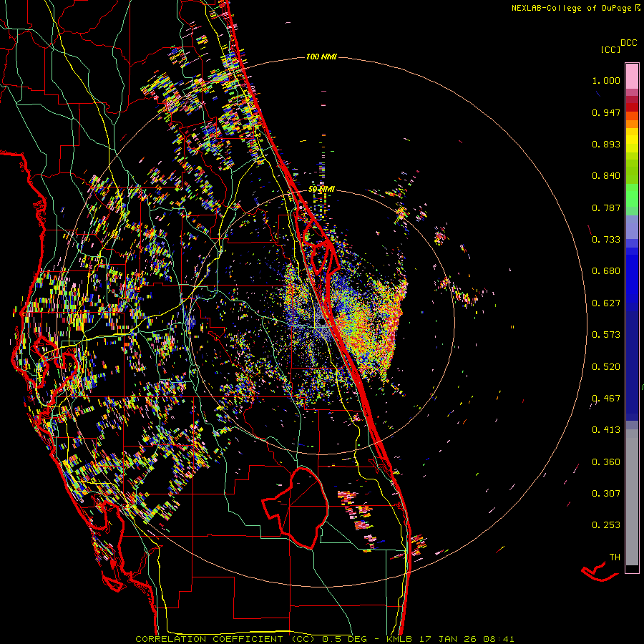Select the pink swatch at top of color bar
This screenshot has height=644, width=644.
point(632,74)
